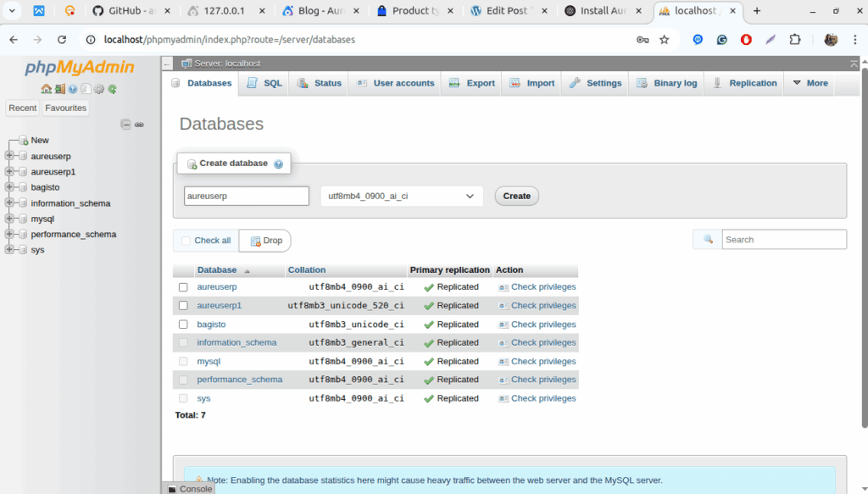This screenshot has width=868, height=494.
Task: Click the Drop button
Action: click(x=265, y=241)
